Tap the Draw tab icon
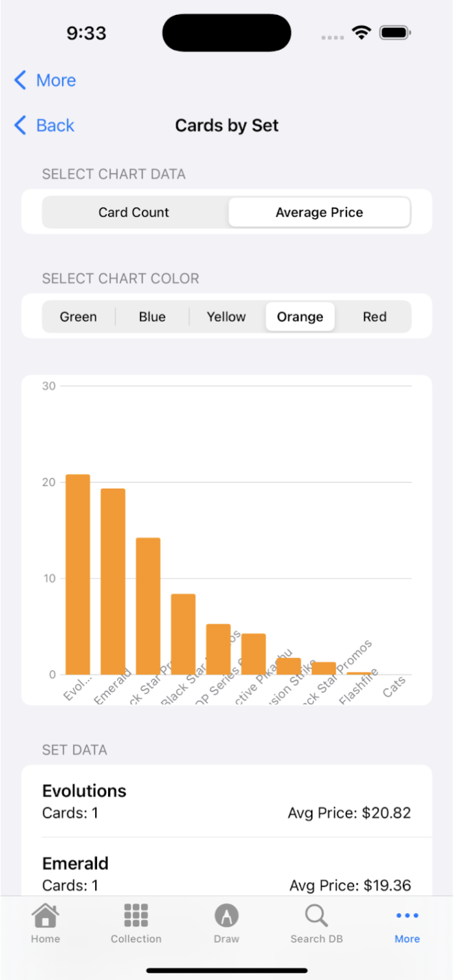This screenshot has height=980, width=457. [x=227, y=916]
